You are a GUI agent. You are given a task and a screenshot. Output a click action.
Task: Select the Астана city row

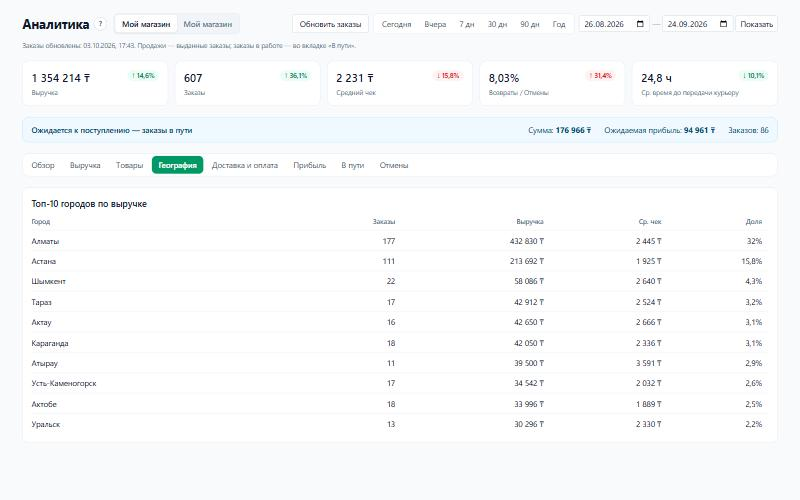coord(397,261)
